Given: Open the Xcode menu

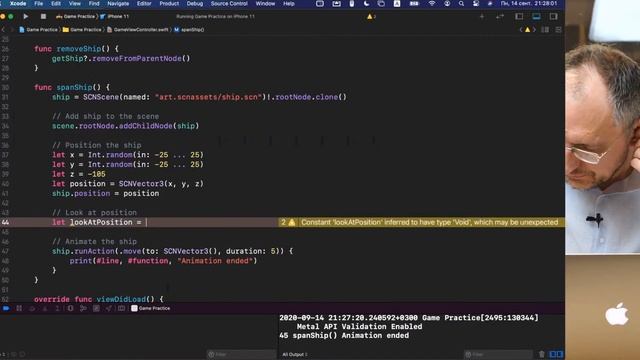Looking at the screenshot, I should pos(18,4).
